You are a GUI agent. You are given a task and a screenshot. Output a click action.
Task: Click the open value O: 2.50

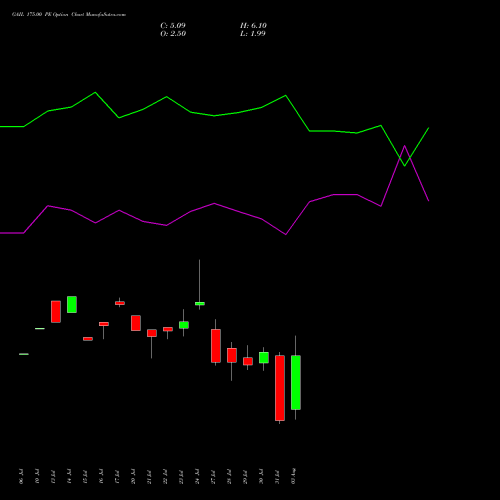pyautogui.click(x=173, y=34)
